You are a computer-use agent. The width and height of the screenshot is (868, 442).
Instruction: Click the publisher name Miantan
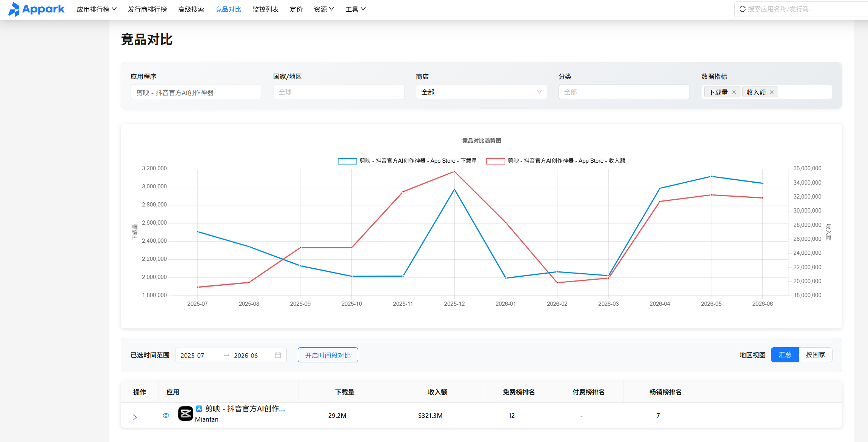206,419
